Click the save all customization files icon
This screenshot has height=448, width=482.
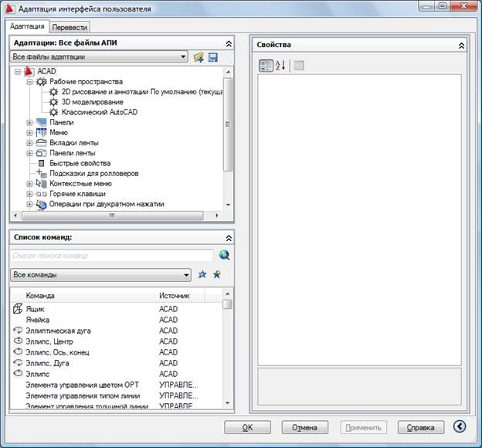click(x=213, y=57)
